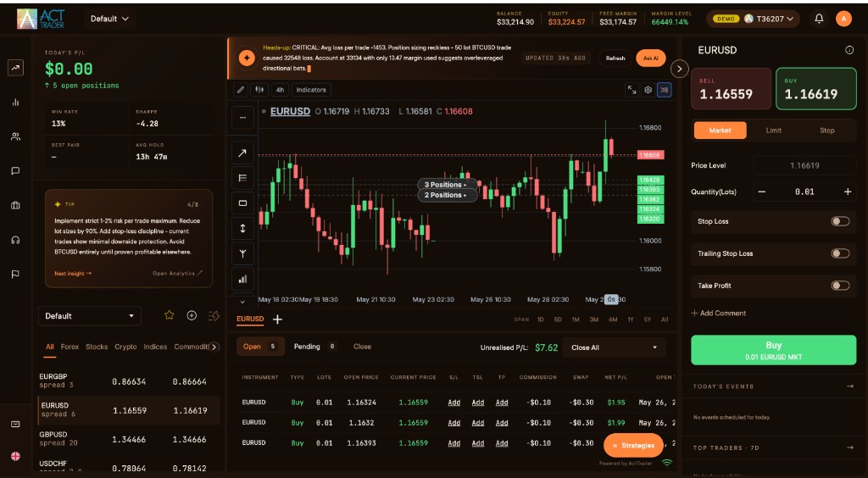Open the Default watchlist dropdown
868x478 pixels.
click(90, 316)
